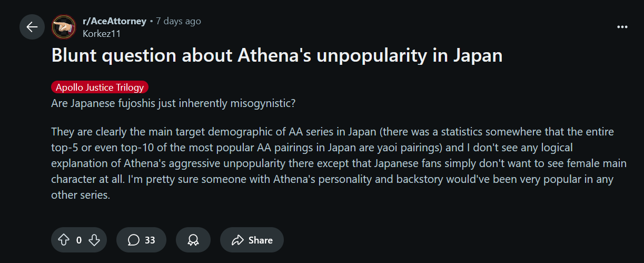
Task: Click the vote score showing 0
Action: pyautogui.click(x=79, y=240)
